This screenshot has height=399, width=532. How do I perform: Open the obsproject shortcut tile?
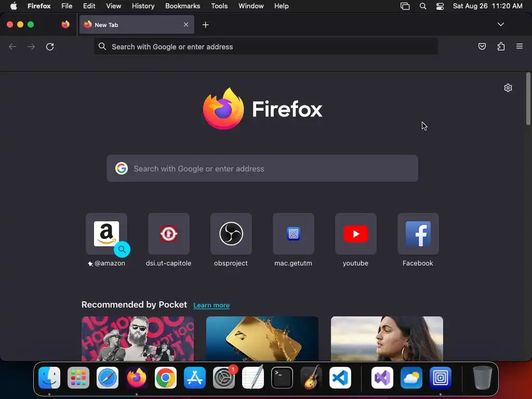[231, 233]
